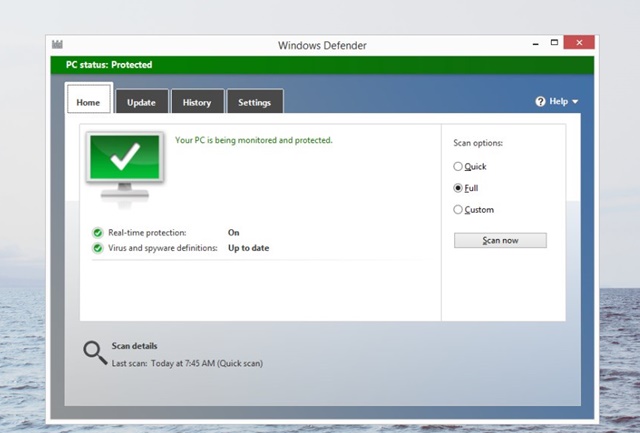
Task: Click the Last scan time text
Action: pos(187,363)
